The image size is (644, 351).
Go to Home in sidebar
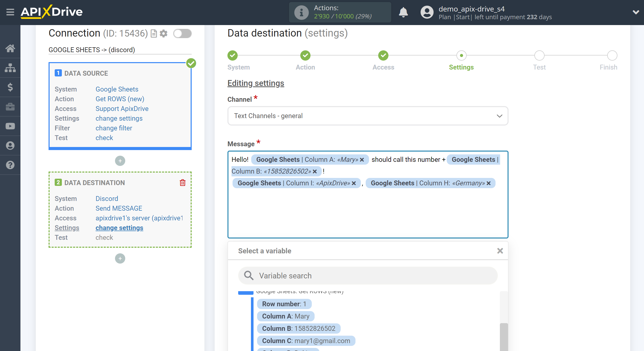click(x=10, y=48)
